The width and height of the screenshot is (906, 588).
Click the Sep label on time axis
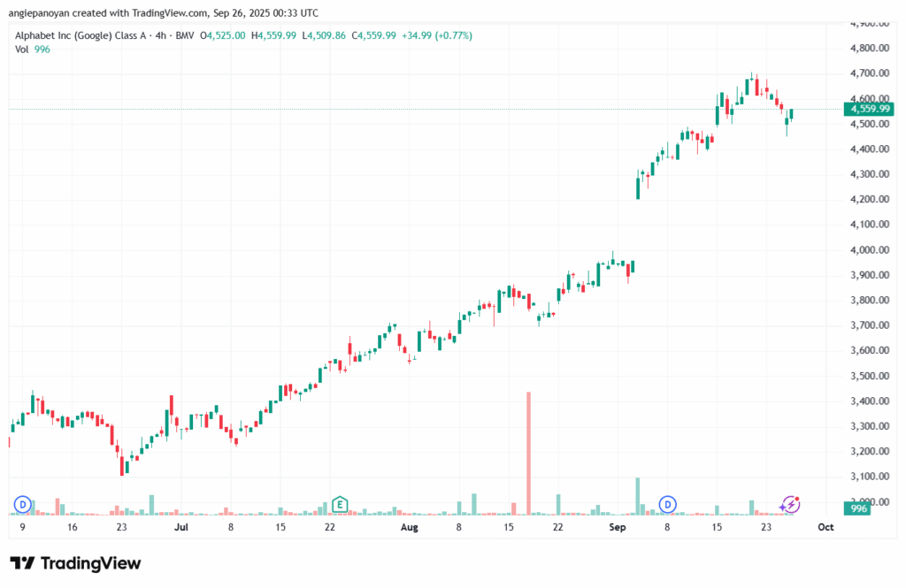[618, 527]
